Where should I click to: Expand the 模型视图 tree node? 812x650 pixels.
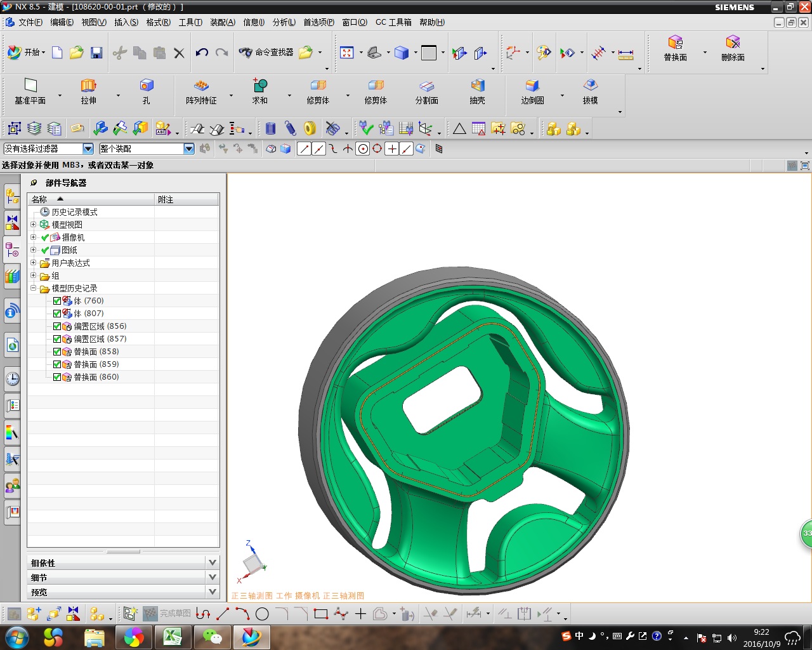coord(34,224)
